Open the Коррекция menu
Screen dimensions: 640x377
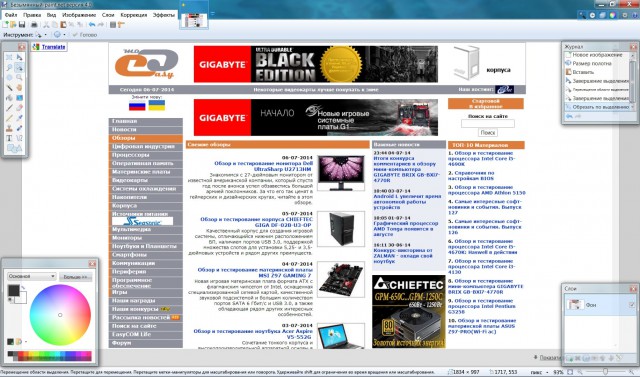tap(133, 15)
